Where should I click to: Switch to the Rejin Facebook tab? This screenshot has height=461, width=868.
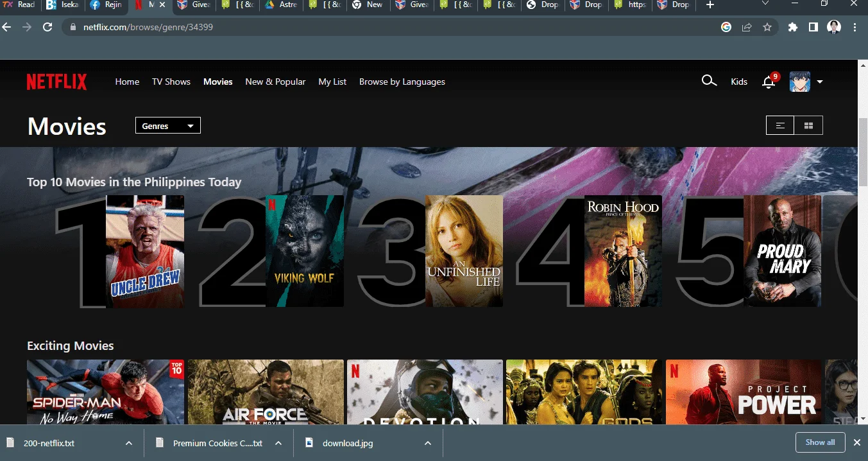pos(106,4)
